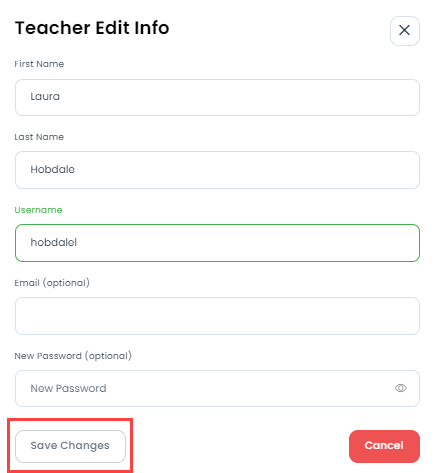
Task: Place cursor on 'hobdalel' username text
Action: [x=53, y=242]
